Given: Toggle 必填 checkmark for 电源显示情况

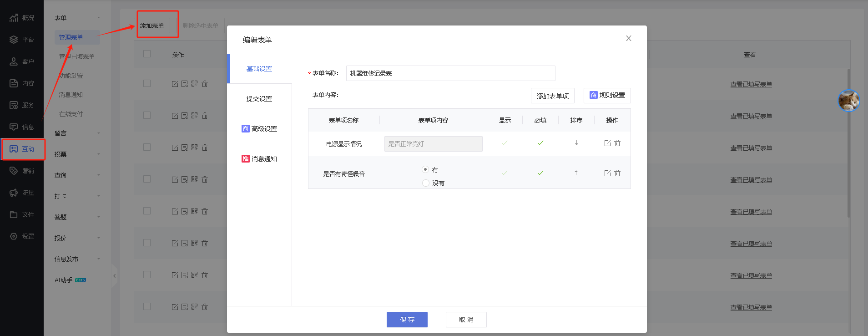Looking at the screenshot, I should click(540, 143).
